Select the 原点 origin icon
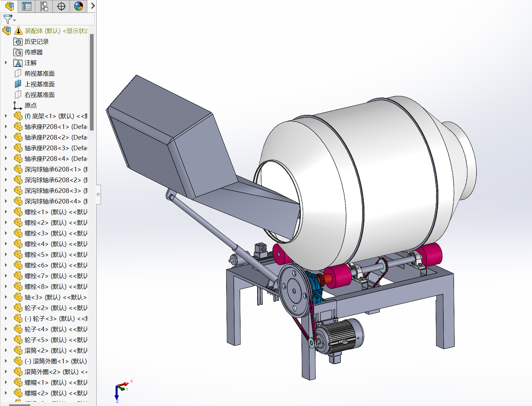 tap(18, 106)
